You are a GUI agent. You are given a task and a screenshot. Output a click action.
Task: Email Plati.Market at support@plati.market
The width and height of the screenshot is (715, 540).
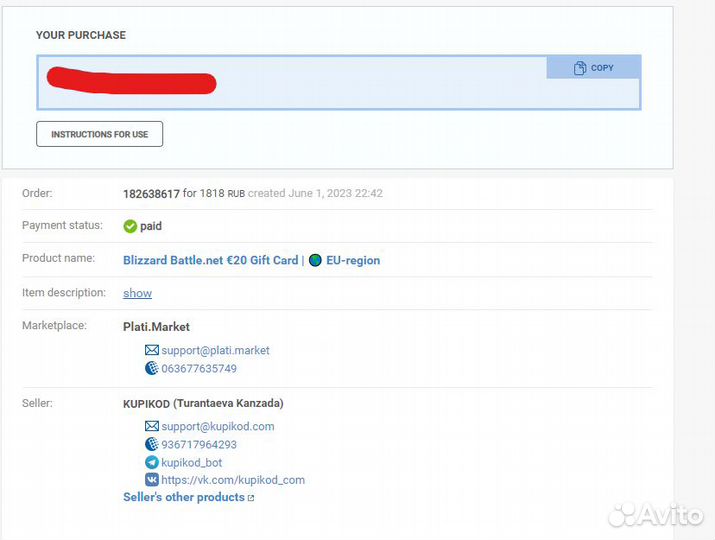[215, 351]
